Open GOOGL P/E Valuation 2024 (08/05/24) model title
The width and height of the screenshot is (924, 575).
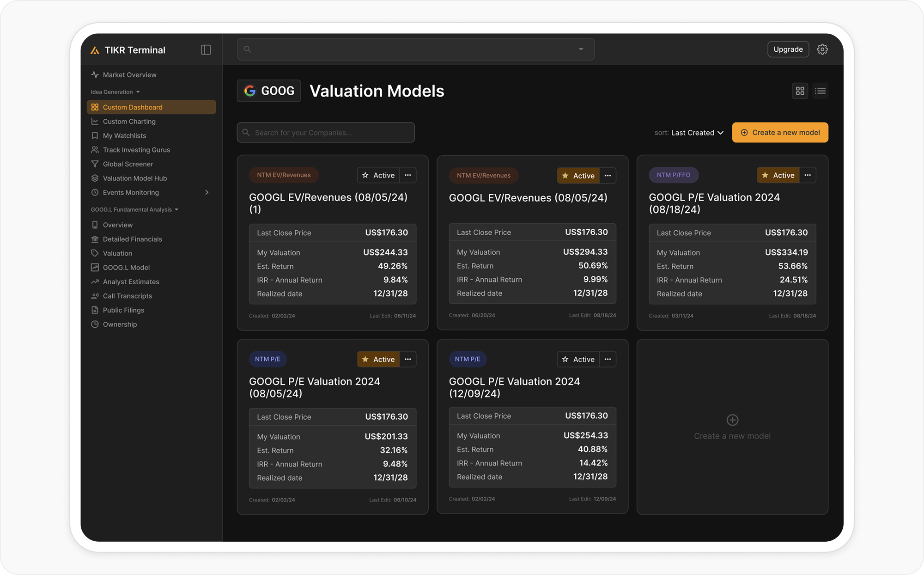(315, 387)
